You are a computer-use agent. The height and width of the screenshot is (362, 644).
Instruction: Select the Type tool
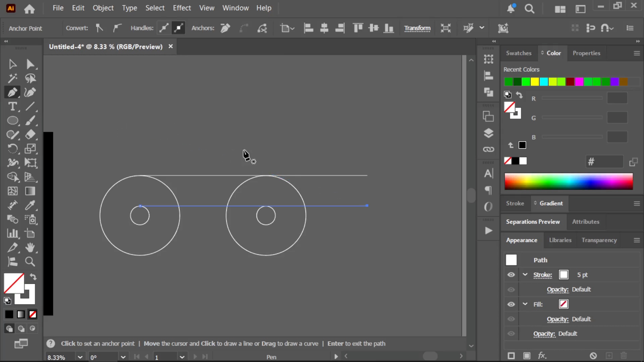point(12,107)
